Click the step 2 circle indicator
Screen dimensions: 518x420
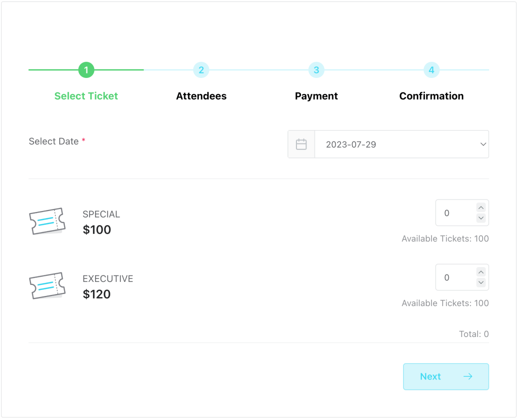pyautogui.click(x=201, y=70)
